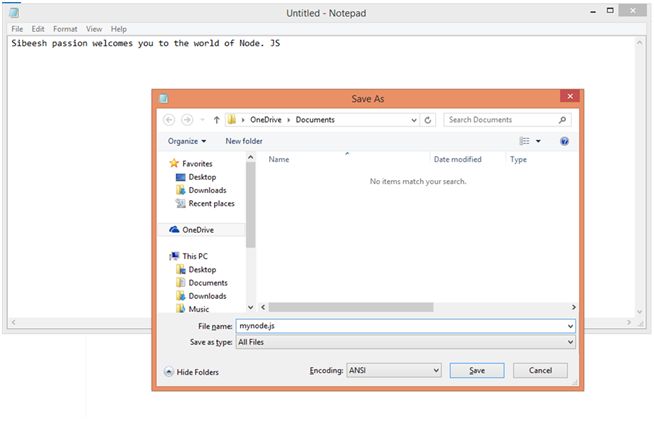Click navigation pane scroll up arrow
This screenshot has height=421, width=654.
250,157
